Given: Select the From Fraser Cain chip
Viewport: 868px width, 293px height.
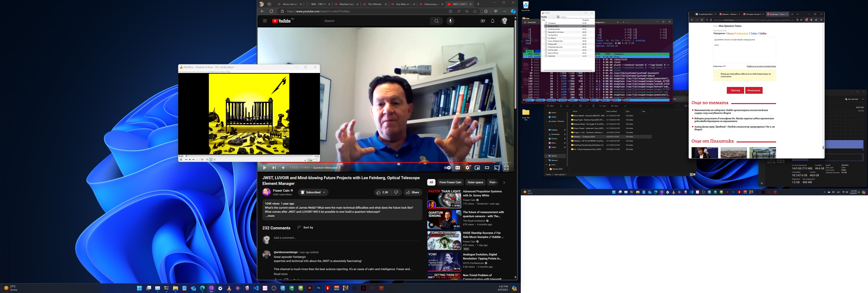Looking at the screenshot, I should click(450, 182).
